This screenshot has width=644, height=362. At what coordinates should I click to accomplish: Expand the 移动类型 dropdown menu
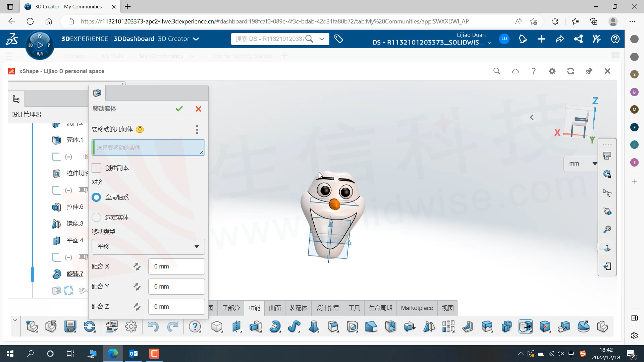(x=196, y=246)
